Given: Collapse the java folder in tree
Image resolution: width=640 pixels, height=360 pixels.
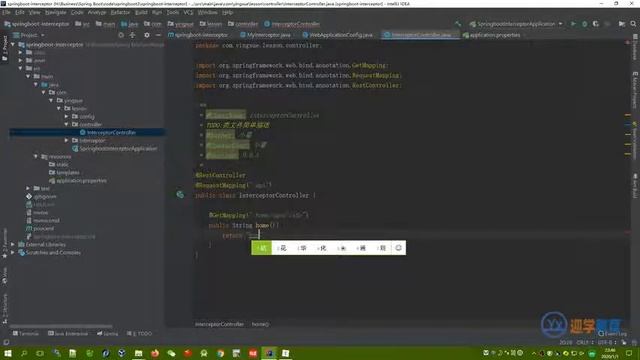Looking at the screenshot, I should point(36,84).
